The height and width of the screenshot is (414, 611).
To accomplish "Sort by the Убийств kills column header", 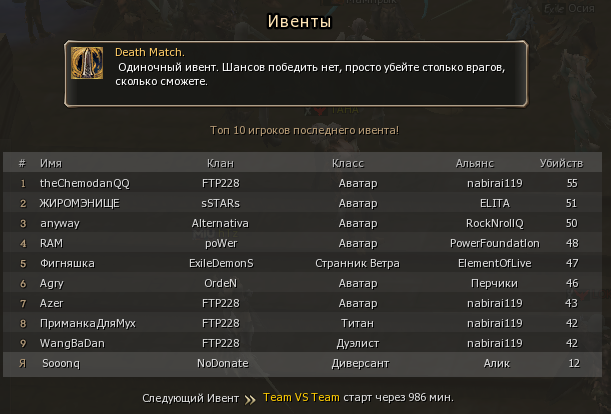I will click(x=561, y=162).
